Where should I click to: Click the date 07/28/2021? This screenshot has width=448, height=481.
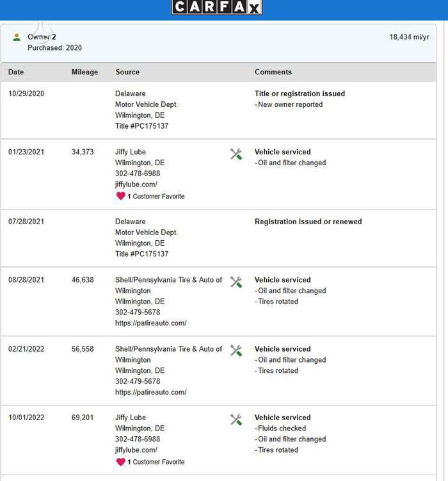tap(26, 222)
